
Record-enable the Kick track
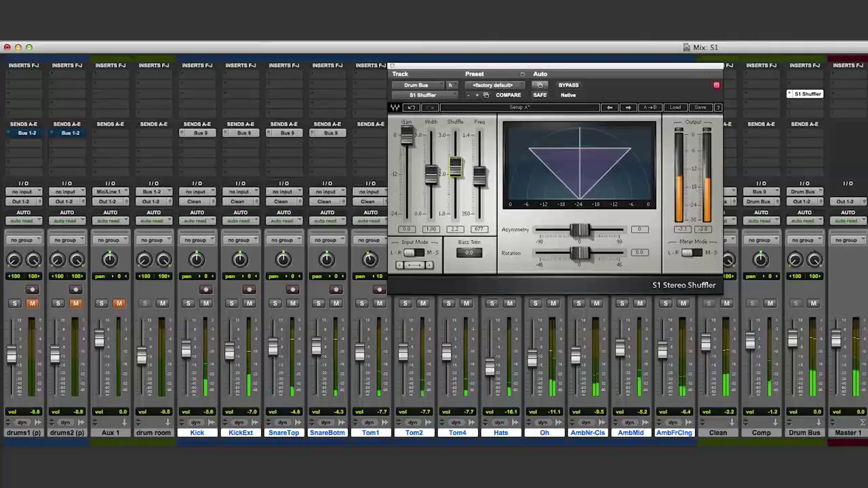(x=205, y=290)
